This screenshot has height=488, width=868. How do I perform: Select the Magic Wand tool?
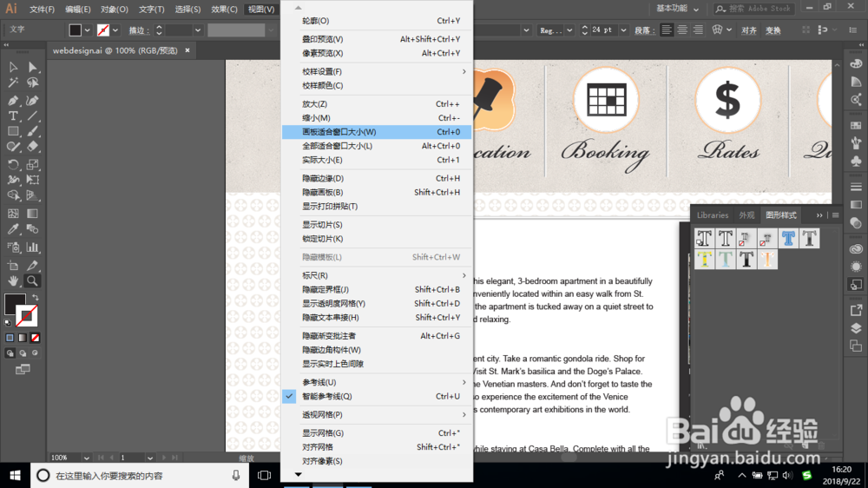(13, 82)
